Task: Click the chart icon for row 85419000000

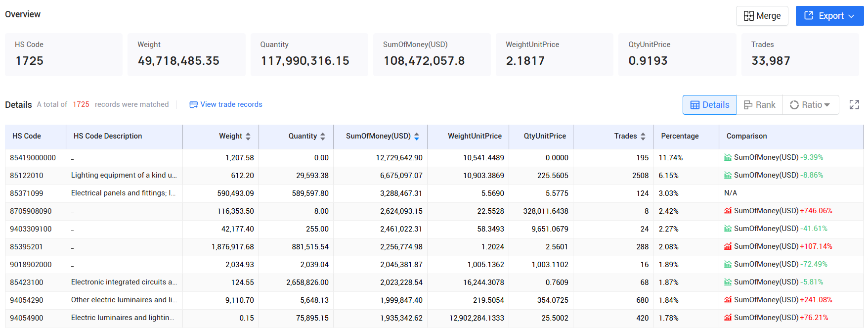Action: tap(728, 158)
